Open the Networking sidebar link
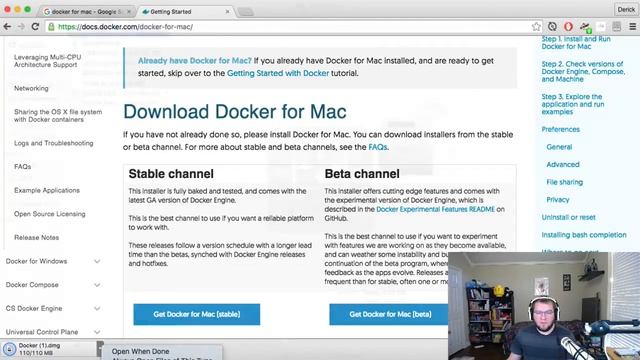 pyautogui.click(x=31, y=88)
